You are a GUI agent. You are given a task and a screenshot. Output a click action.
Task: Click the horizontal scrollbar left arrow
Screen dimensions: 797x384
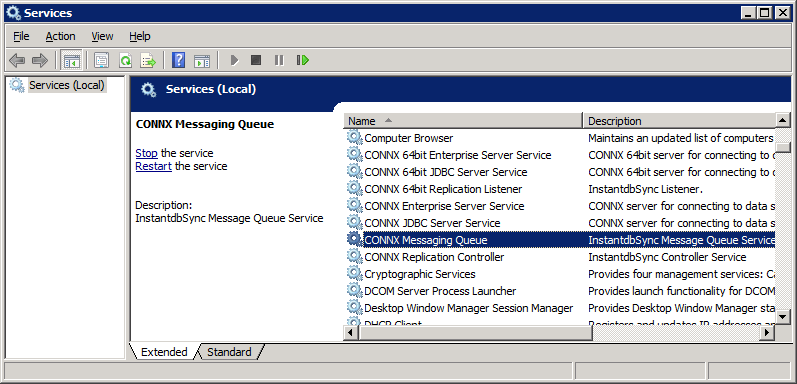pyautogui.click(x=351, y=332)
